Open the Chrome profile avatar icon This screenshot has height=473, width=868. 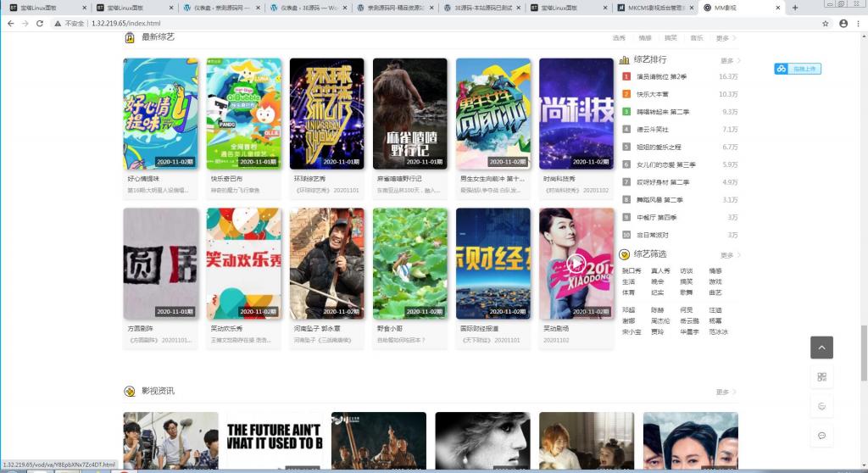point(842,23)
